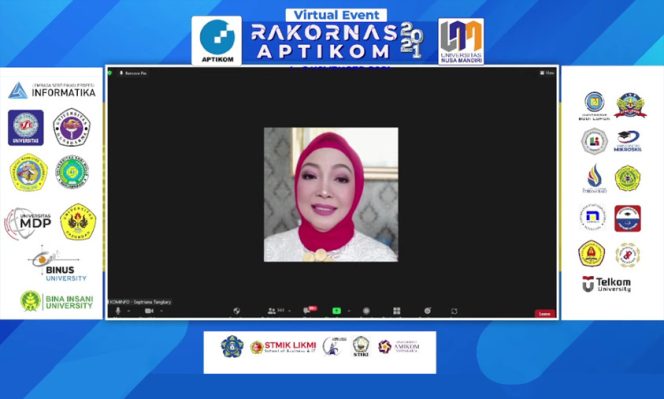Image resolution: width=664 pixels, height=399 pixels.
Task: Mute the microphone in Zoom toolbar
Action: click(118, 311)
